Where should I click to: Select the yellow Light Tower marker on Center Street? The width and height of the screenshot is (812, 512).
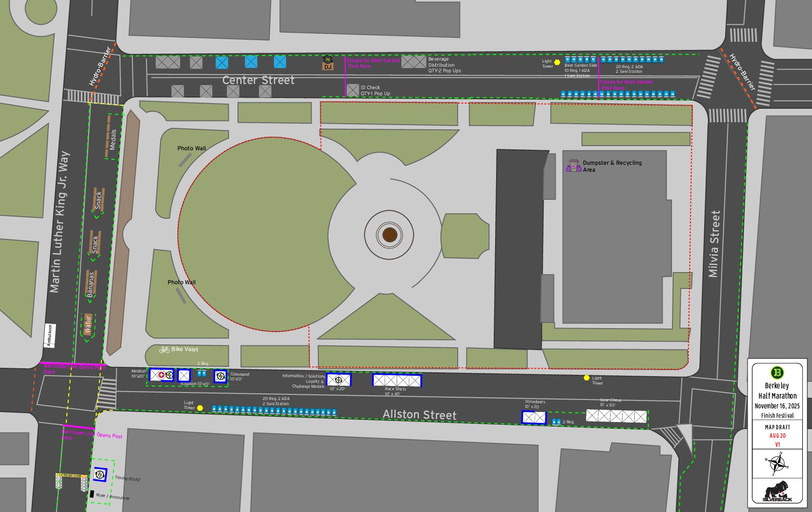(557, 62)
